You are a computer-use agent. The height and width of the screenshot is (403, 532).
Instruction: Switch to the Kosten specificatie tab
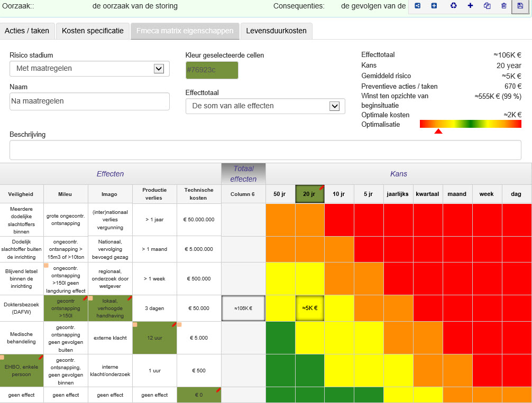[93, 31]
